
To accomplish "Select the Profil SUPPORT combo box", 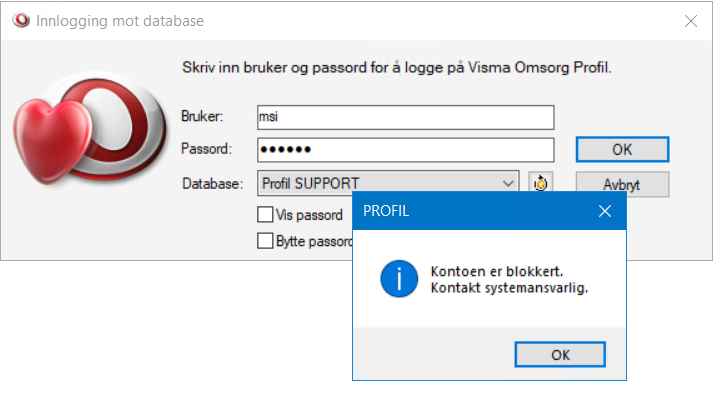I will coord(380,183).
